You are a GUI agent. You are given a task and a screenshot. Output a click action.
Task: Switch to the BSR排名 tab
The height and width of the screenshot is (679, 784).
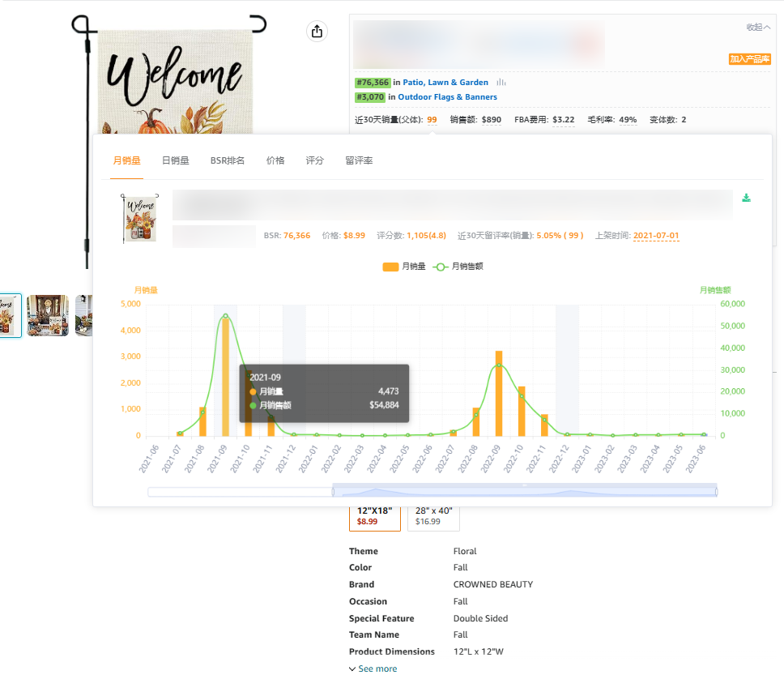(228, 160)
